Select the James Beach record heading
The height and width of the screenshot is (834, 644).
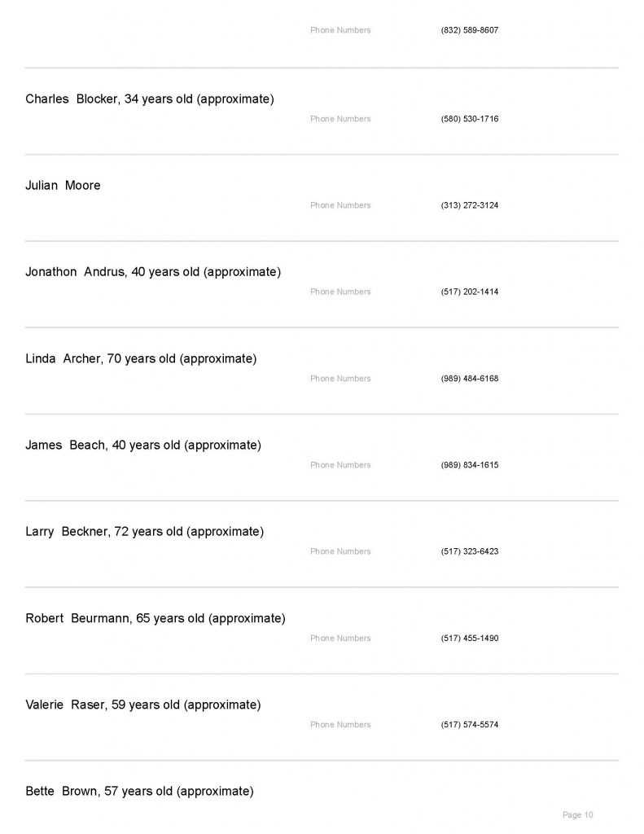(143, 446)
